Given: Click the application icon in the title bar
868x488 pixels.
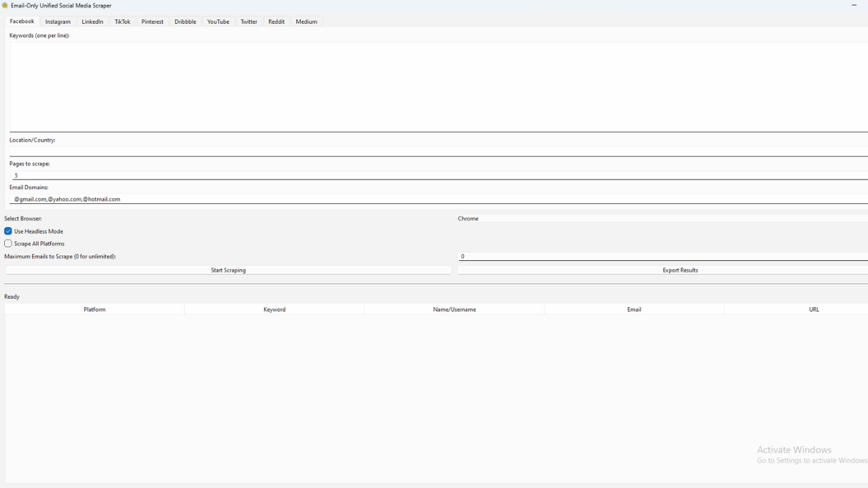Looking at the screenshot, I should (6, 5).
